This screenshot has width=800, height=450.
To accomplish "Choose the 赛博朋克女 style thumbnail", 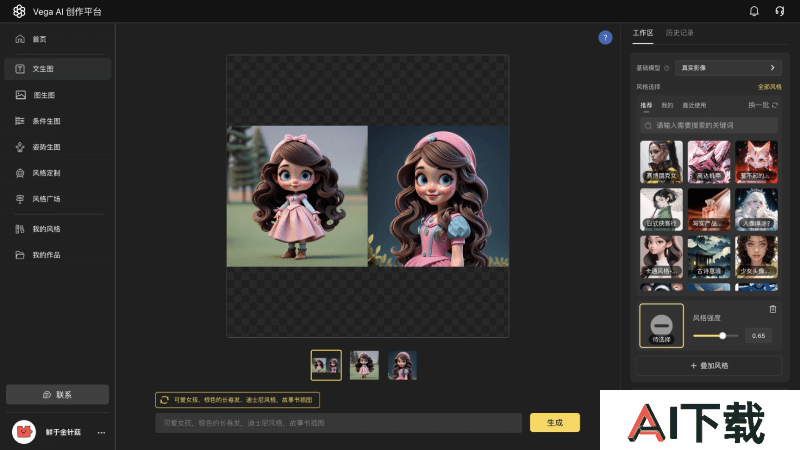I will click(661, 162).
